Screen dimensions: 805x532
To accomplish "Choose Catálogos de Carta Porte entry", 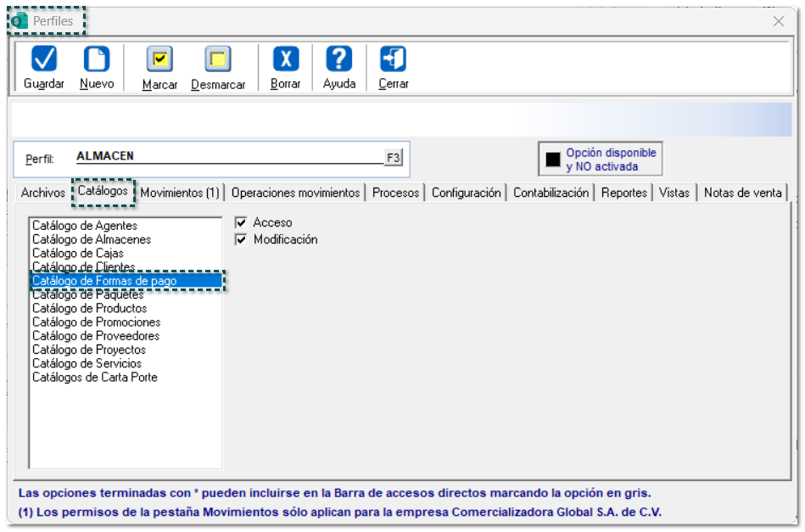I will pos(94,378).
